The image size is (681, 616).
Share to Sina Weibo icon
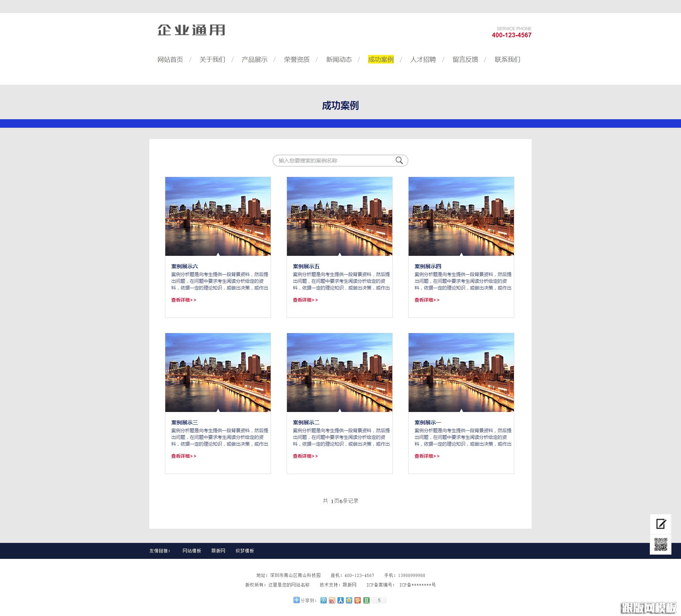tap(332, 600)
